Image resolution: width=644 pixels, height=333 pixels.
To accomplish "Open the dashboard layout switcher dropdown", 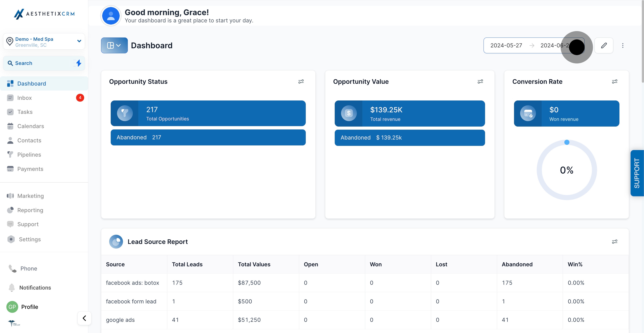I will point(114,45).
